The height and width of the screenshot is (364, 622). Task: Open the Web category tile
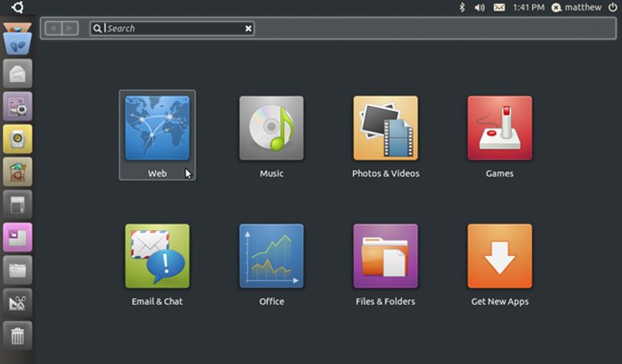click(157, 135)
